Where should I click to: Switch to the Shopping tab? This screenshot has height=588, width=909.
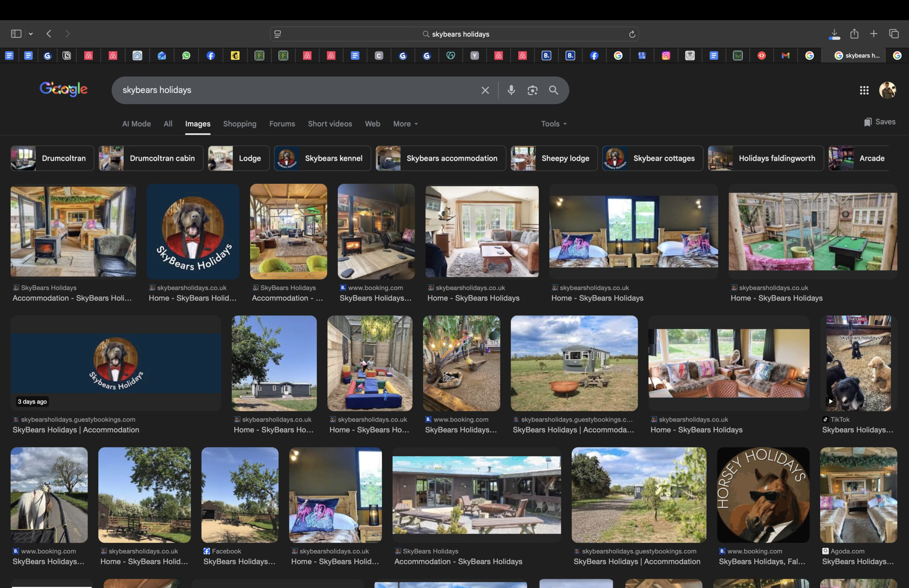(239, 124)
